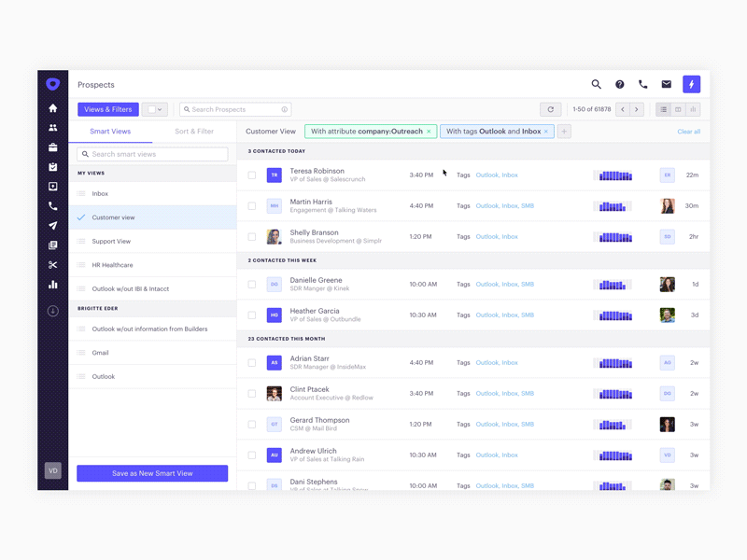This screenshot has height=560, width=747.
Task: Open Outlook w/out IBI & Intacct view
Action: [152, 289]
